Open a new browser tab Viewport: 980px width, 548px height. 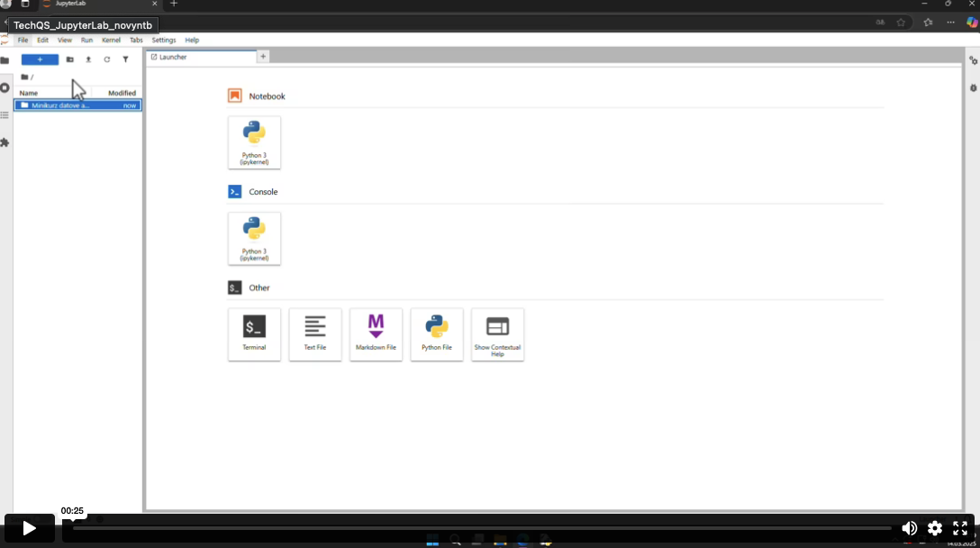[x=174, y=4]
